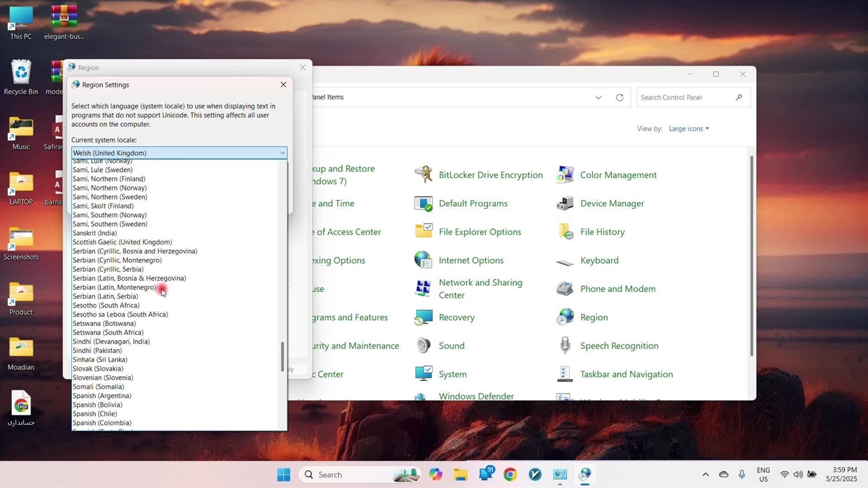Collapse the Current system locale dropdown
The image size is (868, 488).
[282, 153]
